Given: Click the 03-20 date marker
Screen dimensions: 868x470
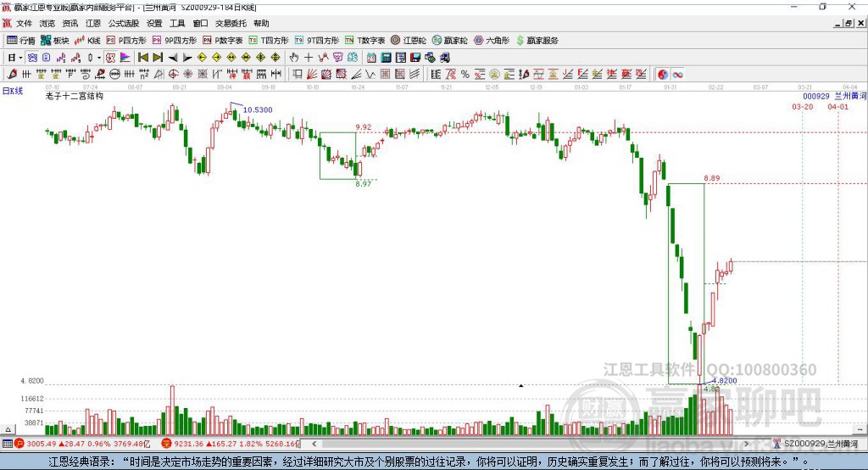Looking at the screenshot, I should [x=803, y=106].
